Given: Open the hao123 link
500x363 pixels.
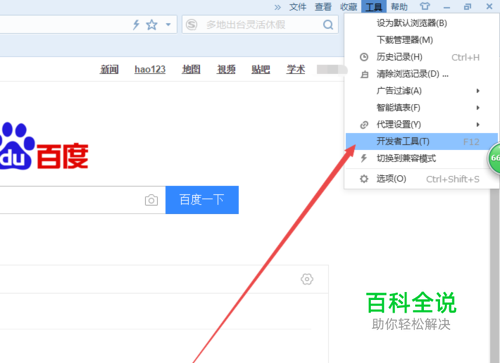Looking at the screenshot, I should (x=150, y=69).
